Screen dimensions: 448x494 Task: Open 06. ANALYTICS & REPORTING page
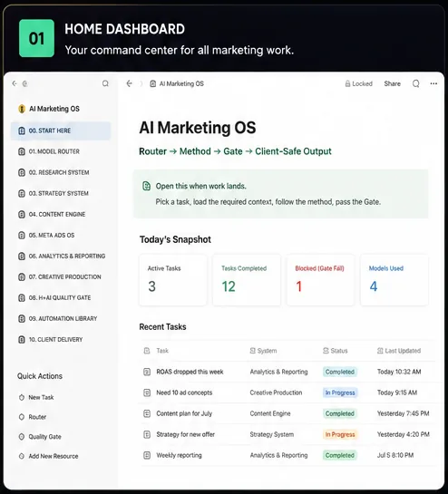[67, 256]
